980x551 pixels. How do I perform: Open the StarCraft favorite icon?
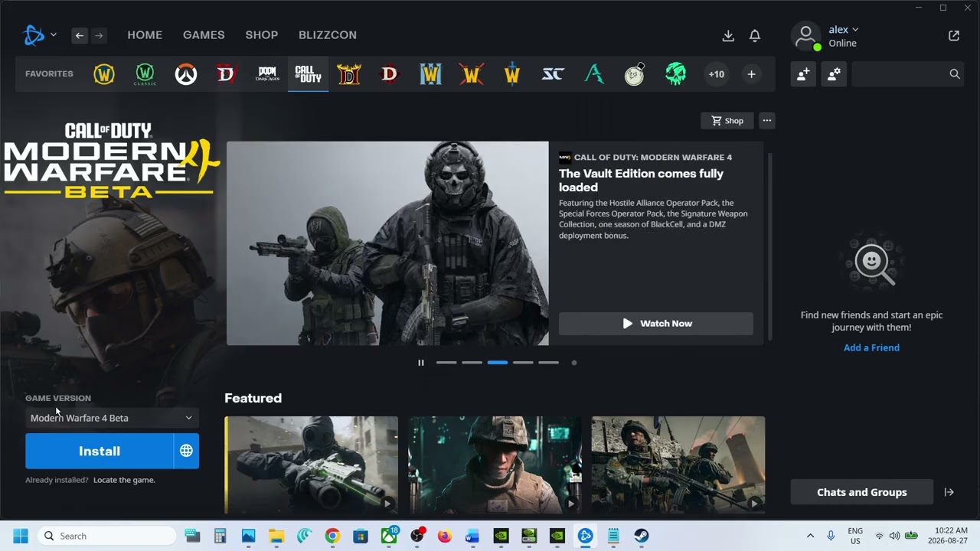coord(553,74)
